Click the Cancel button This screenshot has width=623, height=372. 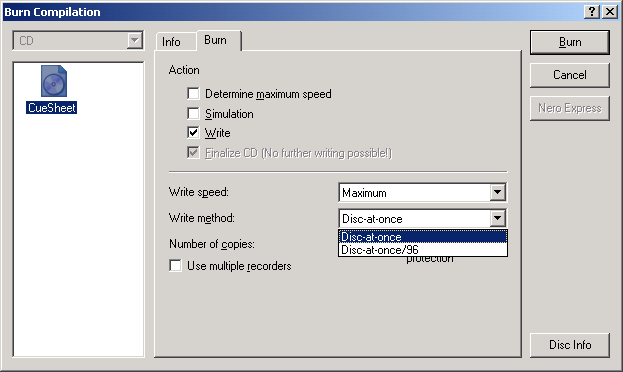pyautogui.click(x=569, y=75)
